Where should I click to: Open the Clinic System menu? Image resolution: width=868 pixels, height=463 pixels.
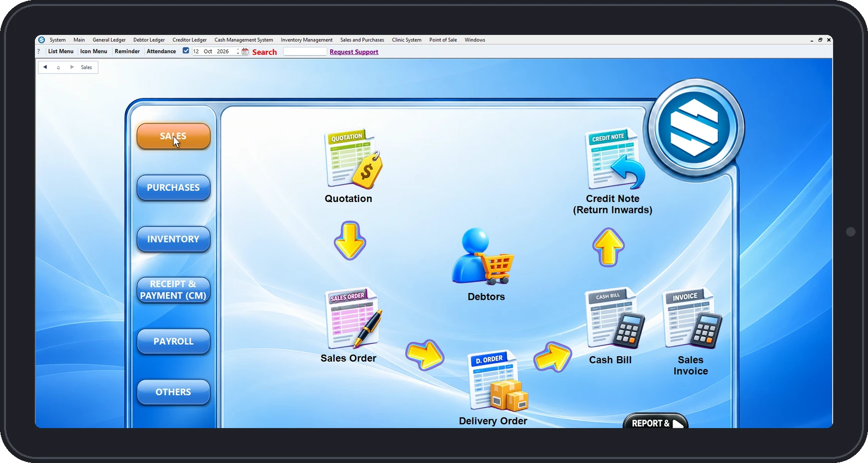click(407, 40)
